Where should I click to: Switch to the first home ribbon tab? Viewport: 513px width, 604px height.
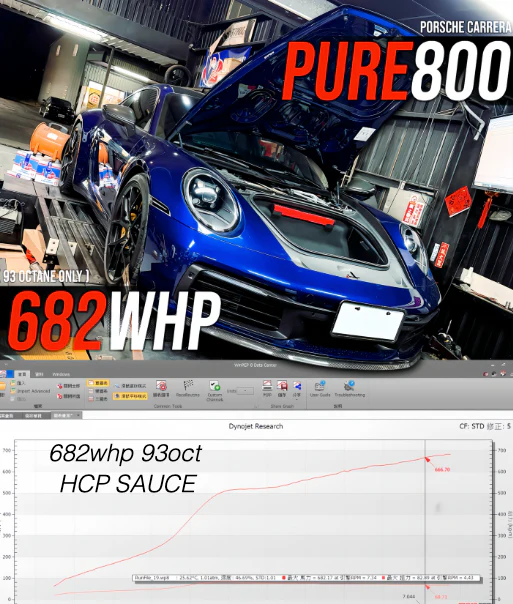[22, 374]
